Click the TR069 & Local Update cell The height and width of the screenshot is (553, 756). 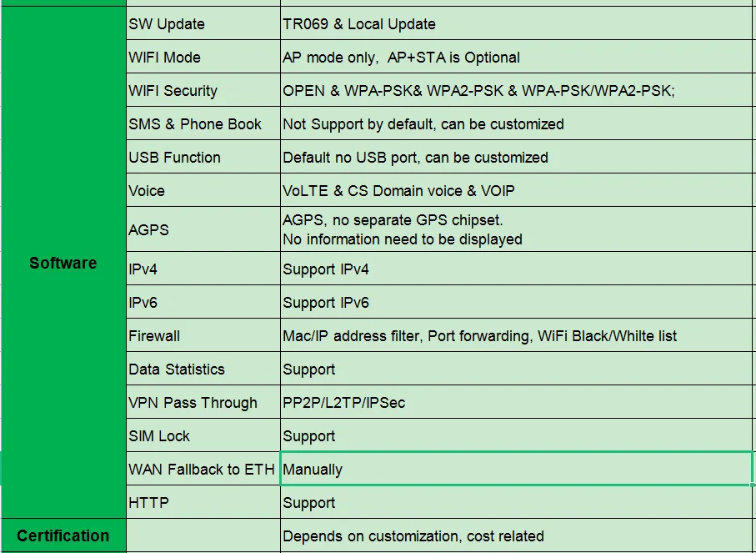click(517, 24)
